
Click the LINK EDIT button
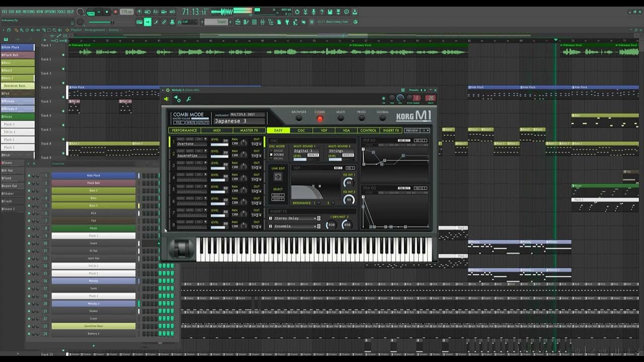click(278, 176)
